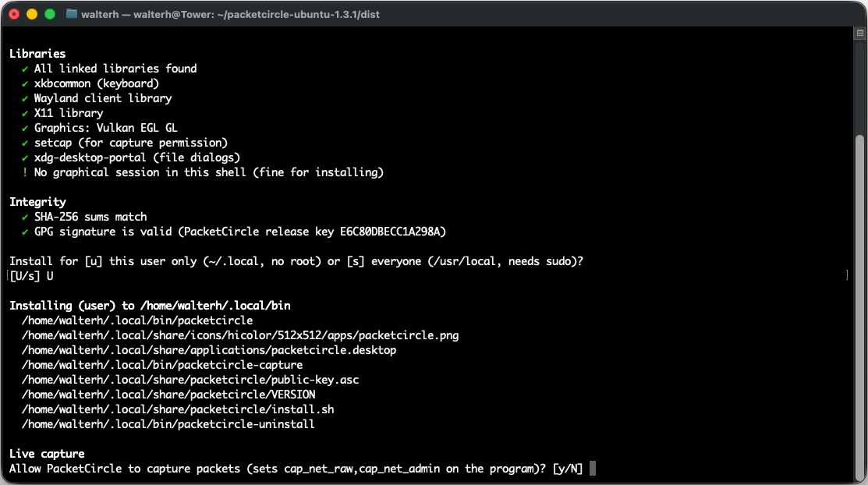Click the 'public-key.asc' path line
The image size is (868, 485).
190,380
